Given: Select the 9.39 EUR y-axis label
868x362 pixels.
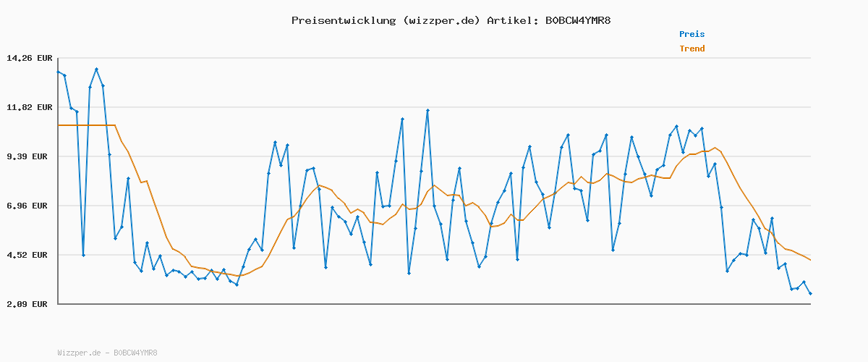Looking at the screenshot, I should click(x=29, y=156).
